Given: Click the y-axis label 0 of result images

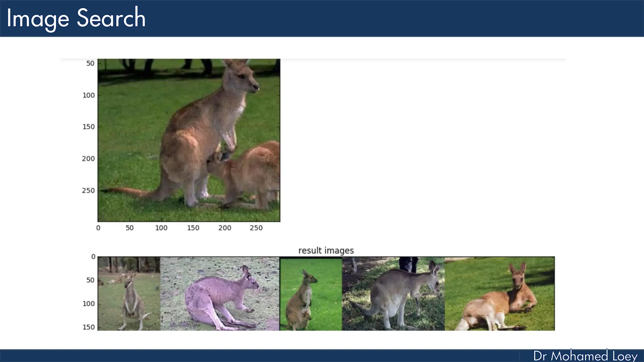Looking at the screenshot, I should 93,257.
